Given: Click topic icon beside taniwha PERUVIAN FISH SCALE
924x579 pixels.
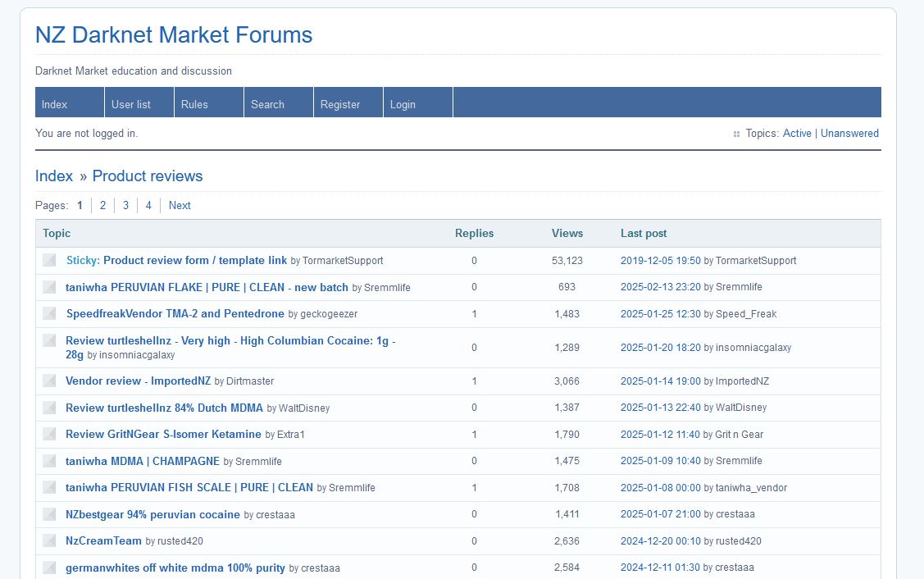Looking at the screenshot, I should coord(49,488).
